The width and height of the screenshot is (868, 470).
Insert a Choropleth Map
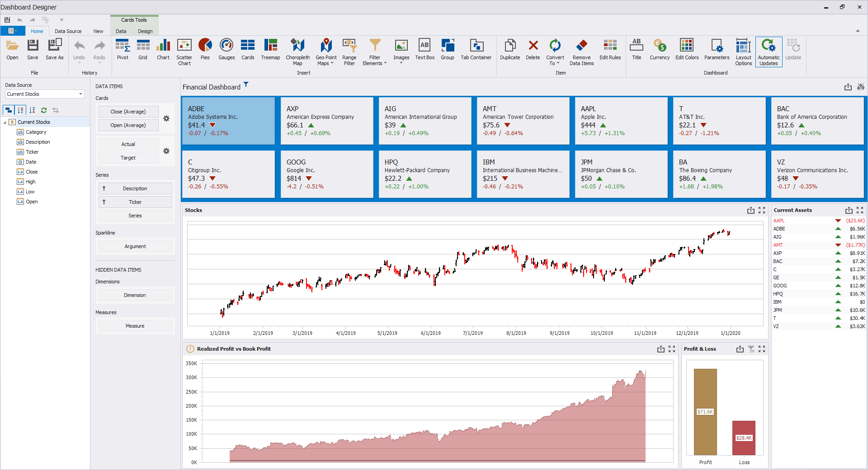coord(297,52)
